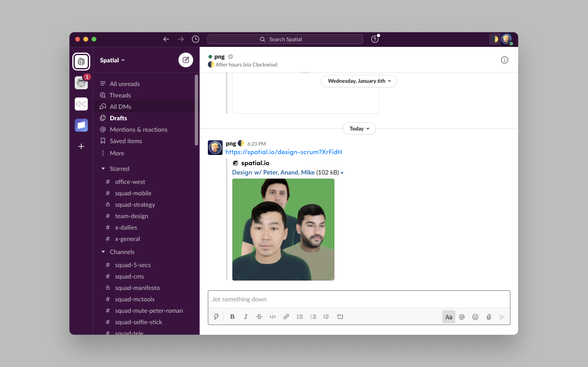
Task: Click the help question mark icon
Action: click(374, 39)
